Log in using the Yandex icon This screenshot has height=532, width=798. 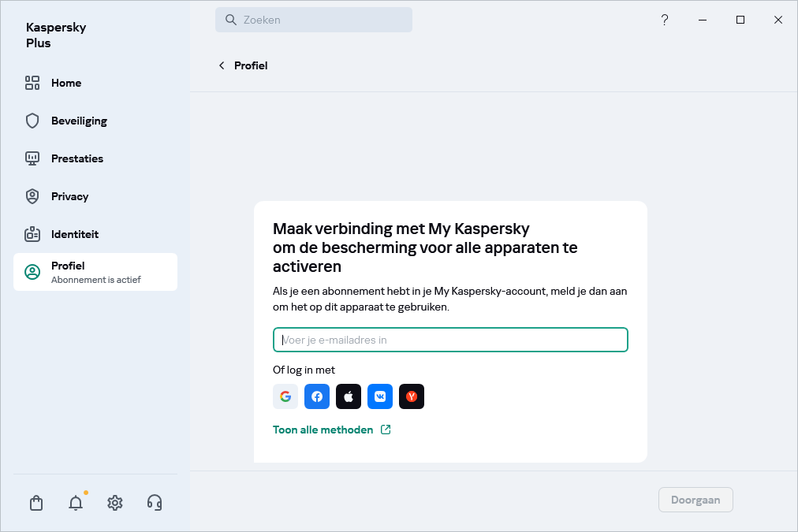[x=411, y=396]
